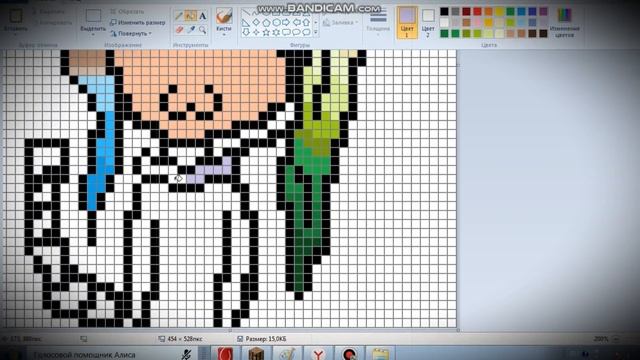Click Изменить размер resize button
640x360 pixels.
coord(138,22)
